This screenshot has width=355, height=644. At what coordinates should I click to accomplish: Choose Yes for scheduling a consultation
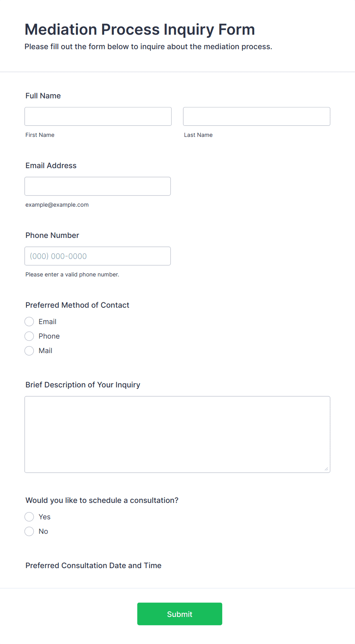coord(29,517)
